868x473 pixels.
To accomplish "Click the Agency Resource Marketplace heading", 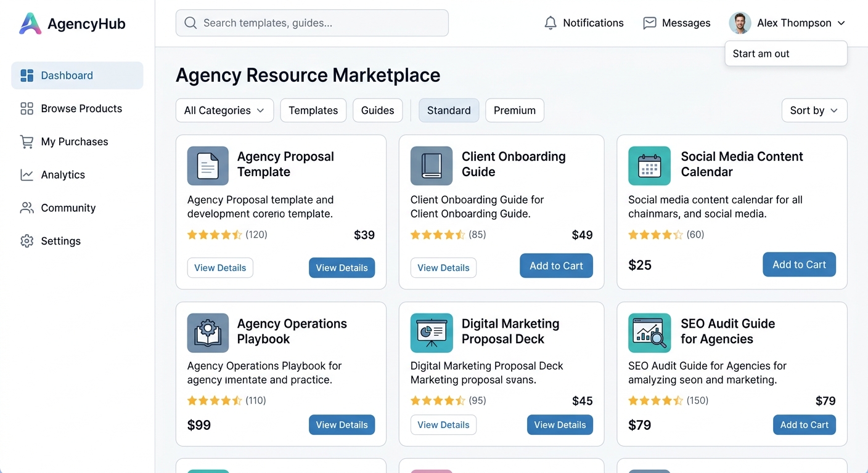I will (308, 75).
